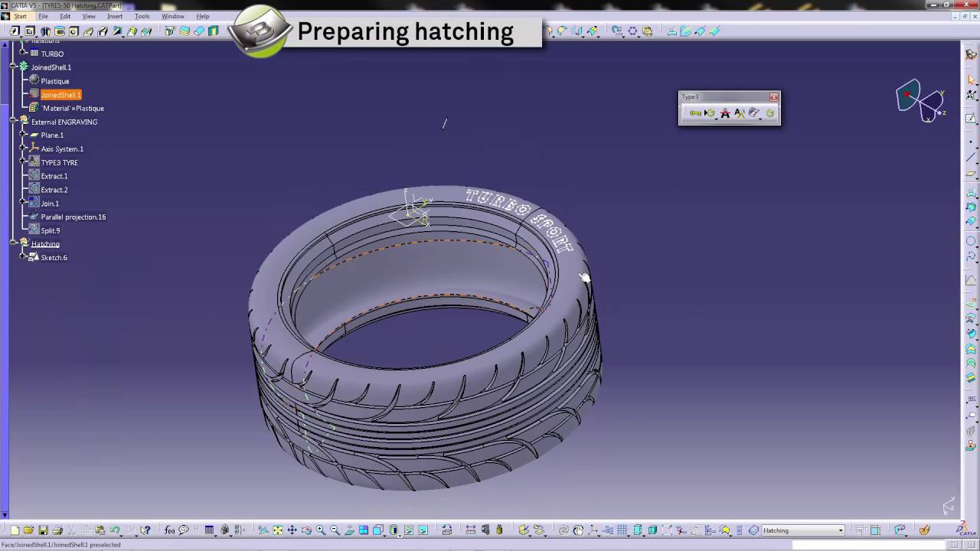The height and width of the screenshot is (551, 980).
Task: Open the Hatching combo box dropdown arrow
Action: 840,530
